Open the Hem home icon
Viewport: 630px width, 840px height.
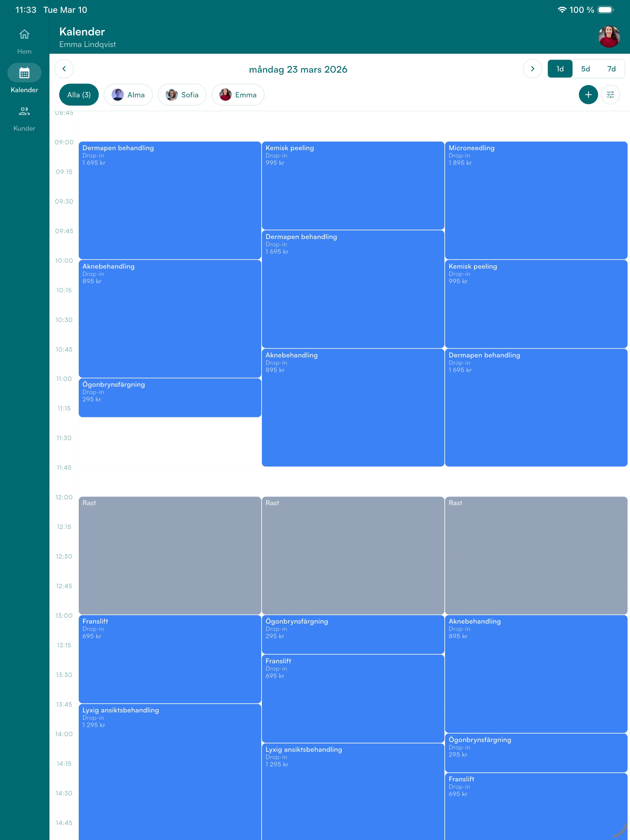[24, 34]
